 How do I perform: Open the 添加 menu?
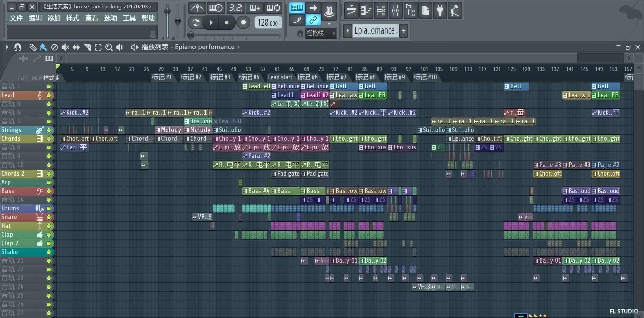54,18
